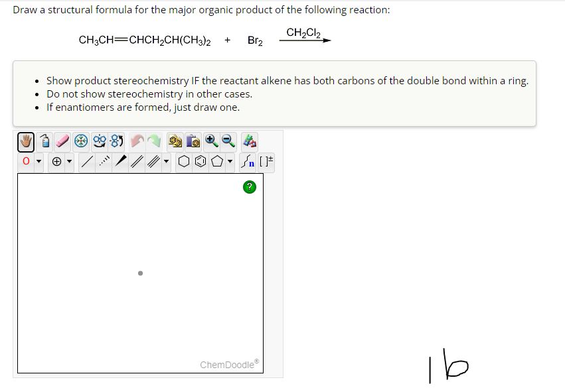Image resolution: width=565 pixels, height=392 pixels.
Task: Click the colorful clean structure icon
Action: (x=250, y=141)
